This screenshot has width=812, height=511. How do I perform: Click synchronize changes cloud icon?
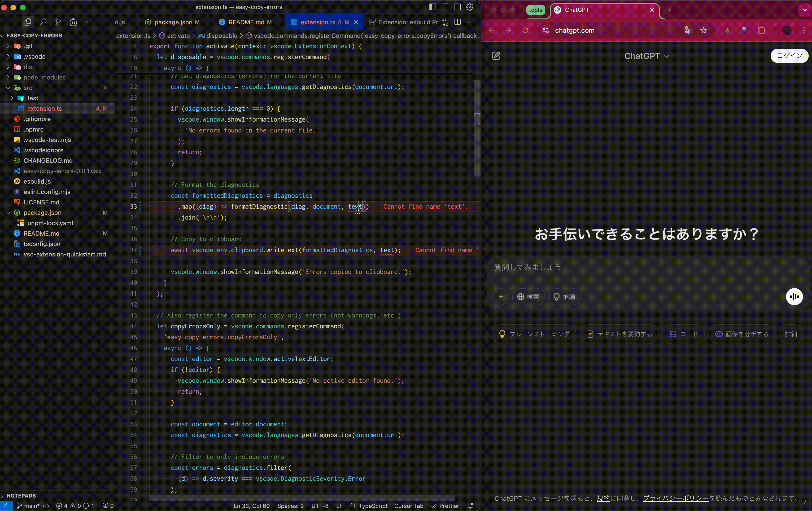click(x=46, y=506)
